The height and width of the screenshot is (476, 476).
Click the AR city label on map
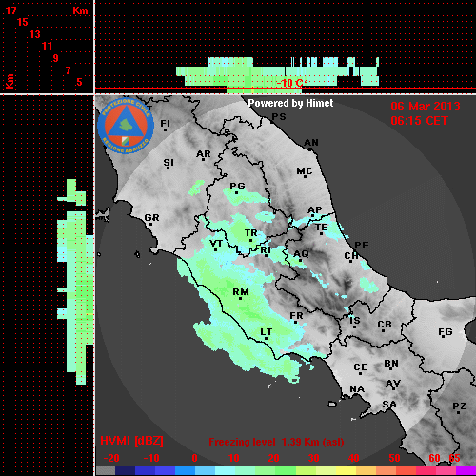[x=204, y=154]
